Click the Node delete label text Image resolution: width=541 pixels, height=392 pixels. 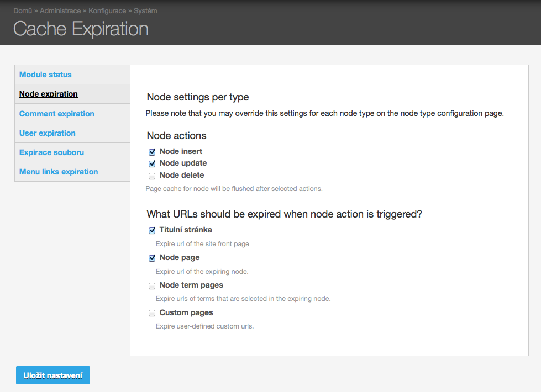pos(181,175)
